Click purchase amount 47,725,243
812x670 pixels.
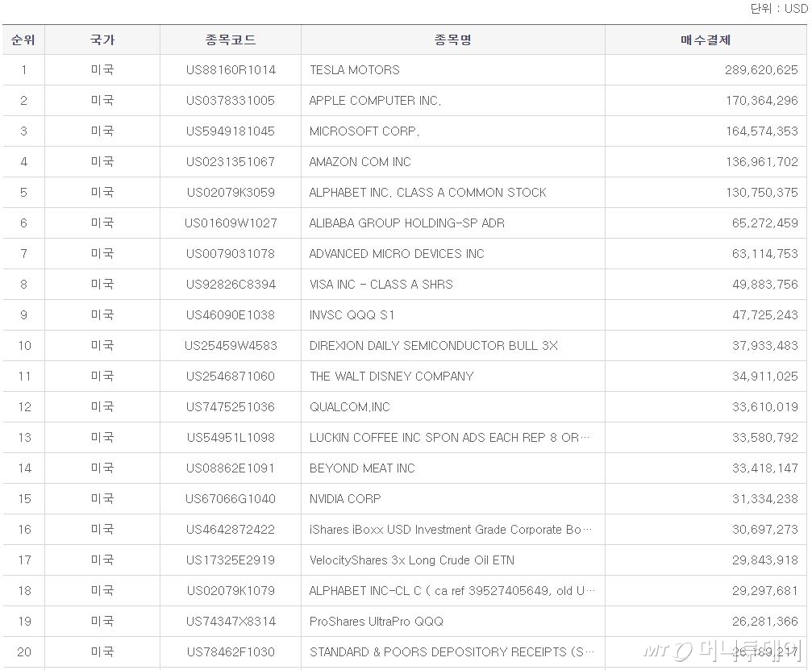(x=765, y=314)
